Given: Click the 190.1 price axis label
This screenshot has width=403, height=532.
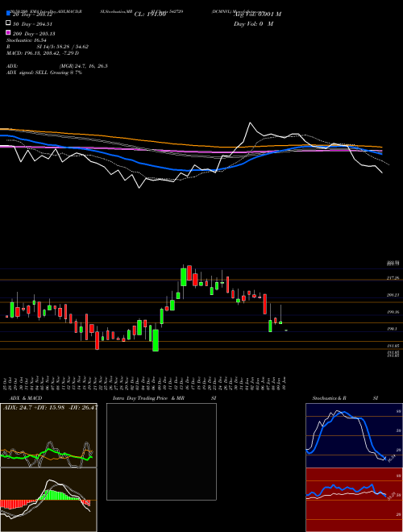Looking at the screenshot, I should (392, 329).
